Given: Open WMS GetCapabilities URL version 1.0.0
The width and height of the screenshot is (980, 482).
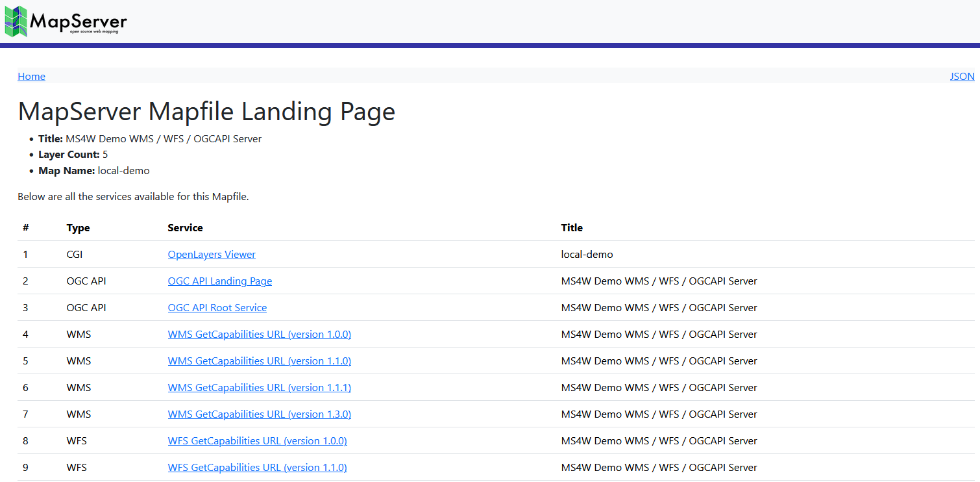Looking at the screenshot, I should pyautogui.click(x=259, y=334).
